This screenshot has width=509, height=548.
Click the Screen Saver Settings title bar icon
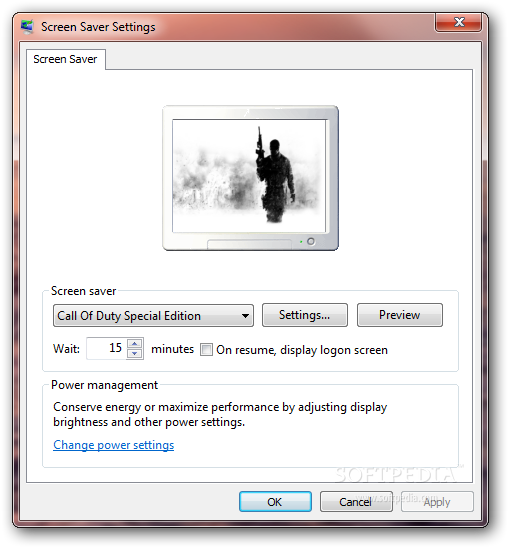(x=27, y=27)
